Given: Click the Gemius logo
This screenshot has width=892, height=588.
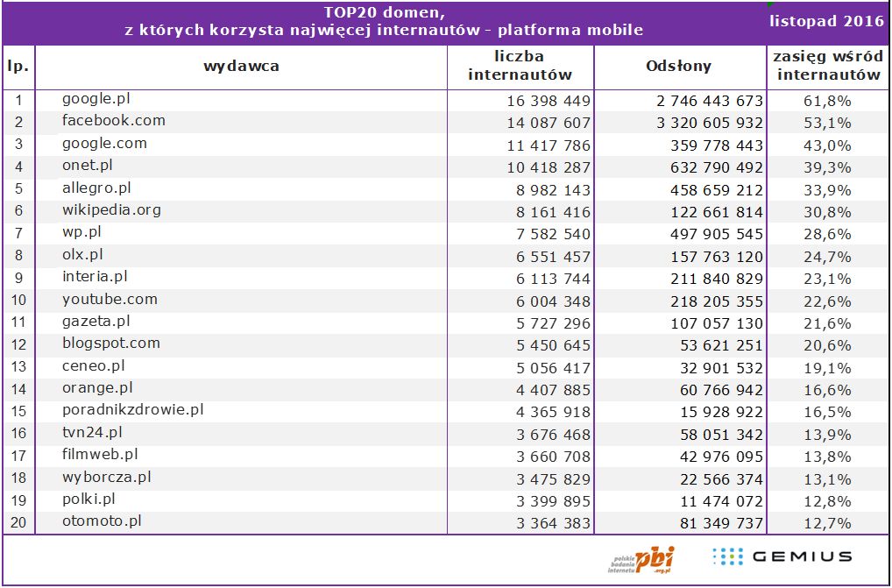Looking at the screenshot, I should pyautogui.click(x=782, y=556).
